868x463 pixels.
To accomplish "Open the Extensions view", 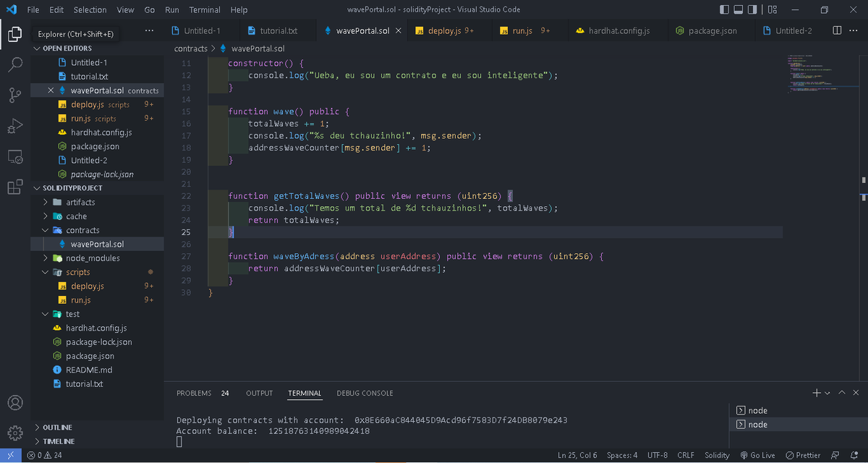I will pos(15,187).
